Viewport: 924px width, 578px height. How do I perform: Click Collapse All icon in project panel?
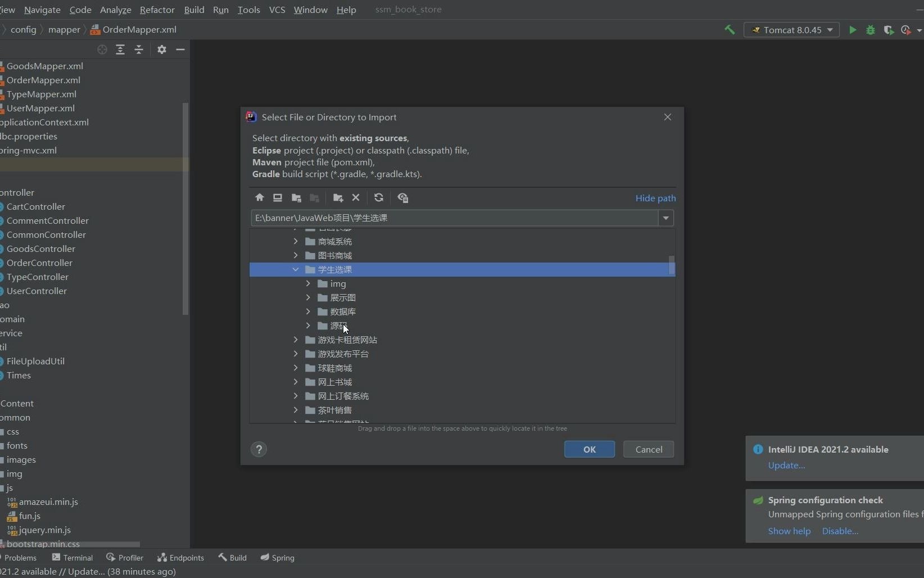[x=139, y=49]
